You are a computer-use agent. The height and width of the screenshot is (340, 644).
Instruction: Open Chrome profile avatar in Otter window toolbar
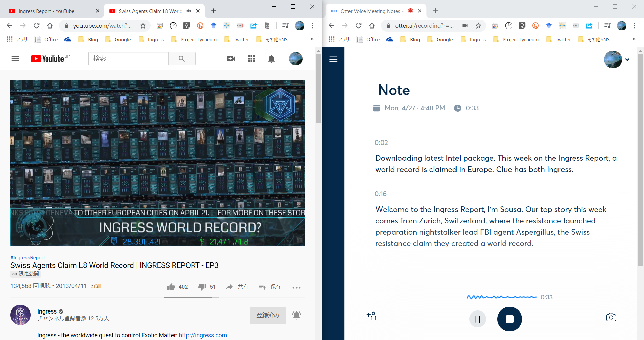click(621, 25)
